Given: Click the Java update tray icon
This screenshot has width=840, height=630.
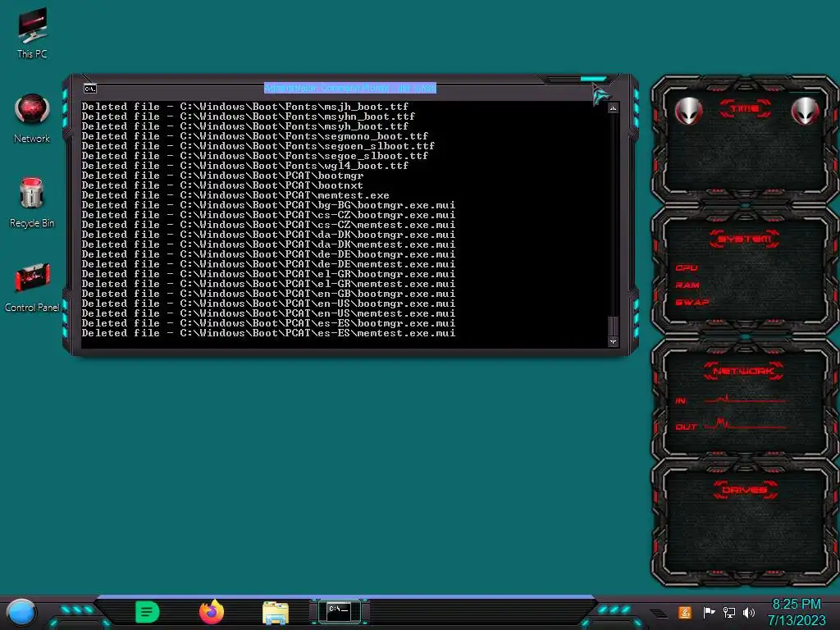Looking at the screenshot, I should tap(684, 612).
